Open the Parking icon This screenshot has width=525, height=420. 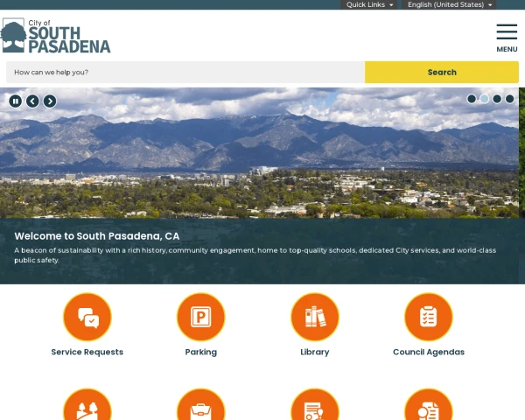pos(201,317)
